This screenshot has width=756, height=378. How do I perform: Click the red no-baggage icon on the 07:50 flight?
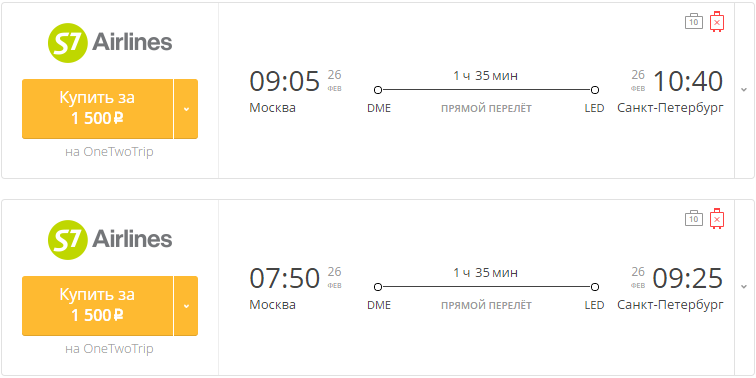point(717,218)
